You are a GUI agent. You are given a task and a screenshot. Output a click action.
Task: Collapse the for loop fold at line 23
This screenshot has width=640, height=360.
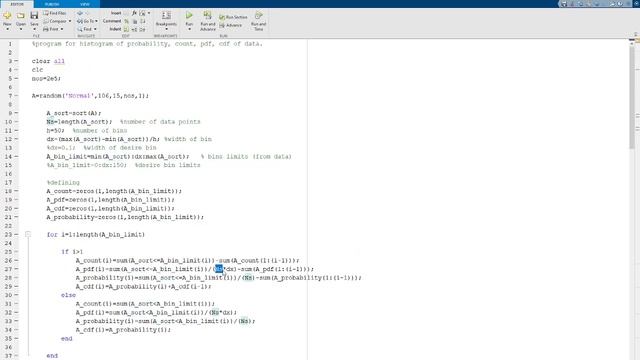coord(28,234)
